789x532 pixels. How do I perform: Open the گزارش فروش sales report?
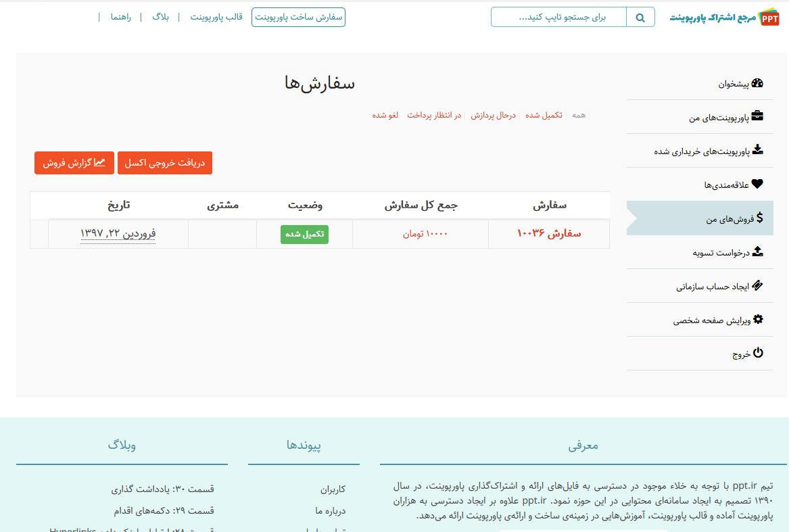(74, 163)
